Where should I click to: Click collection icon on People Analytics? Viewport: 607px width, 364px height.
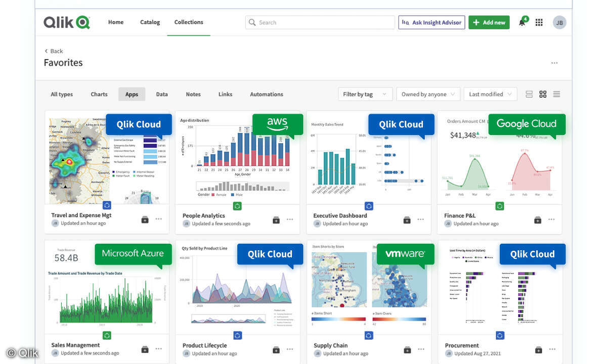276,219
